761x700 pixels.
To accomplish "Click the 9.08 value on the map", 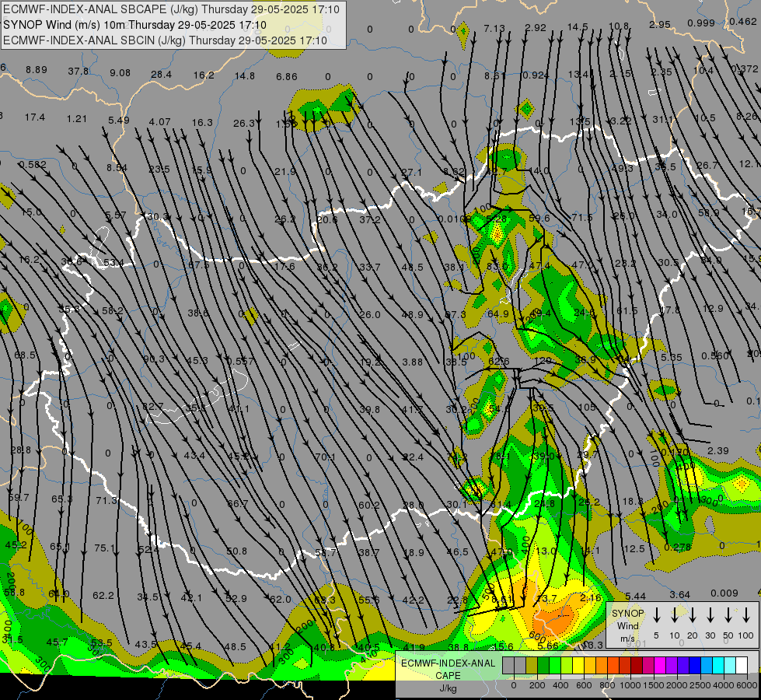I will tap(120, 73).
